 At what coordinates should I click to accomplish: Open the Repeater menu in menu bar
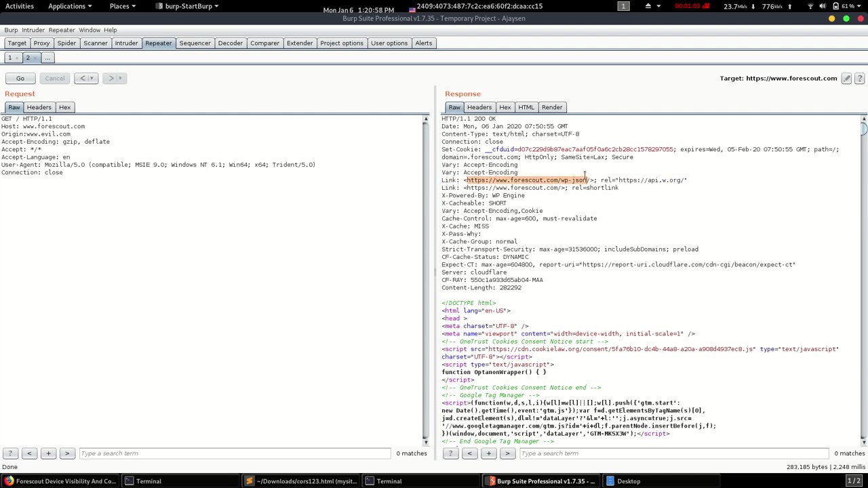coord(62,30)
